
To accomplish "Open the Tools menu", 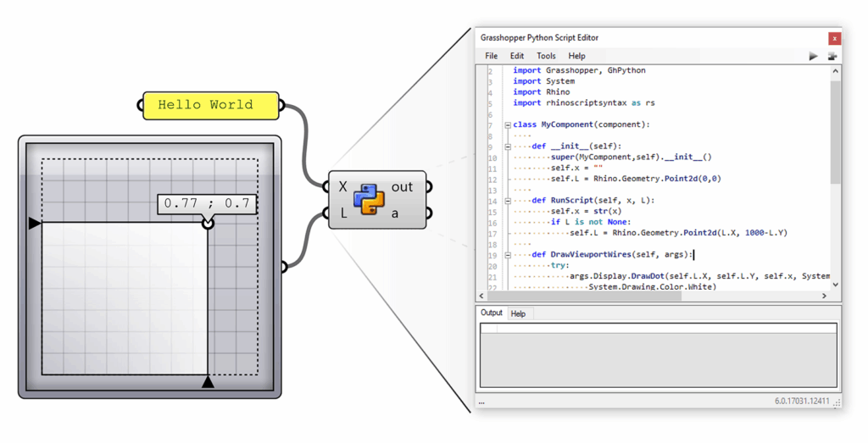I will pyautogui.click(x=546, y=56).
